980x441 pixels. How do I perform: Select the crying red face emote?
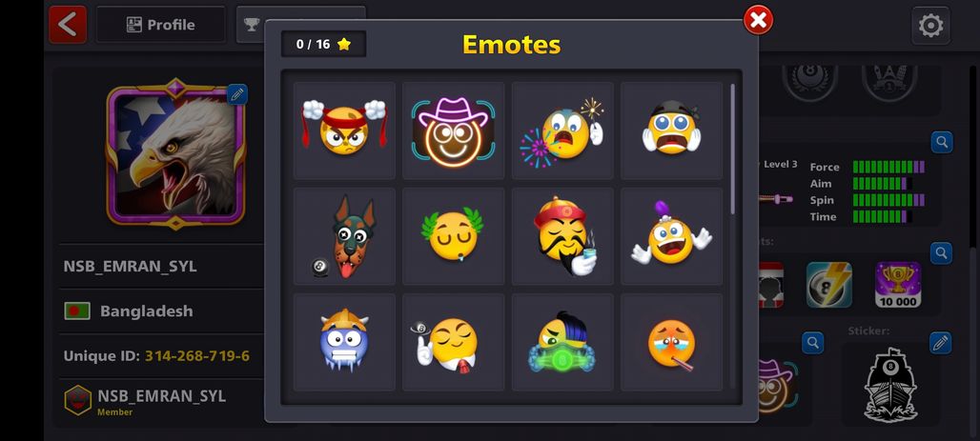click(671, 342)
